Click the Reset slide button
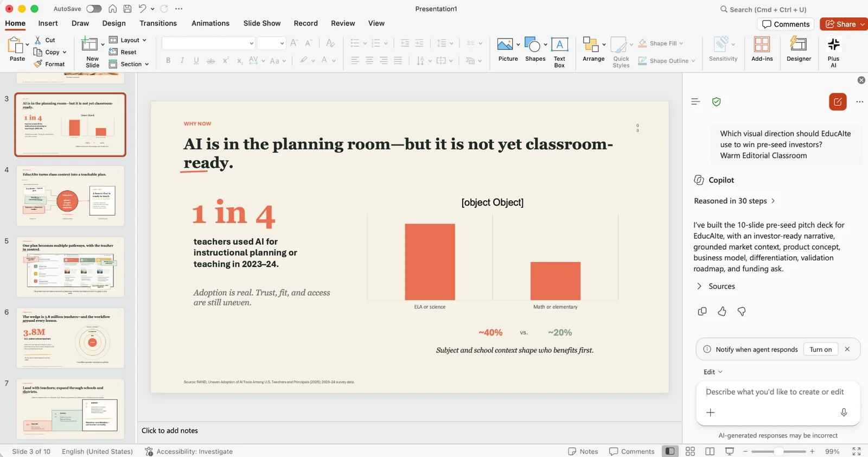Image resolution: width=868 pixels, height=457 pixels. [123, 52]
